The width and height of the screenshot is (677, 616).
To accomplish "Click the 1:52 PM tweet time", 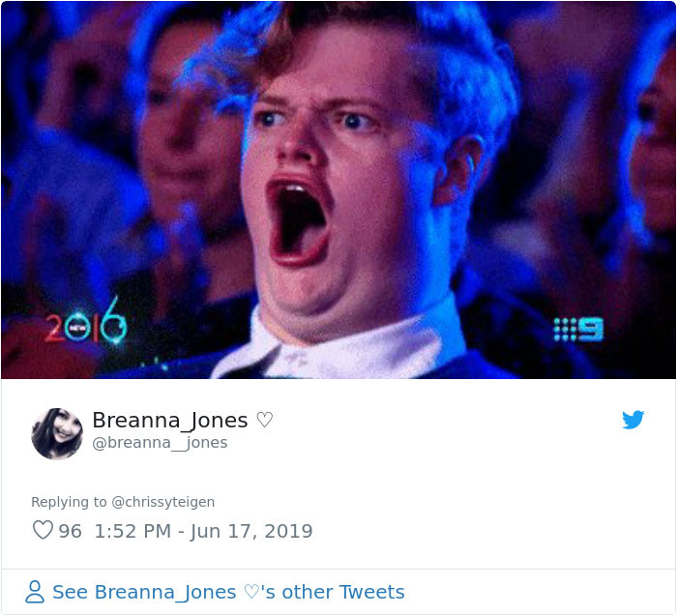I will (132, 531).
